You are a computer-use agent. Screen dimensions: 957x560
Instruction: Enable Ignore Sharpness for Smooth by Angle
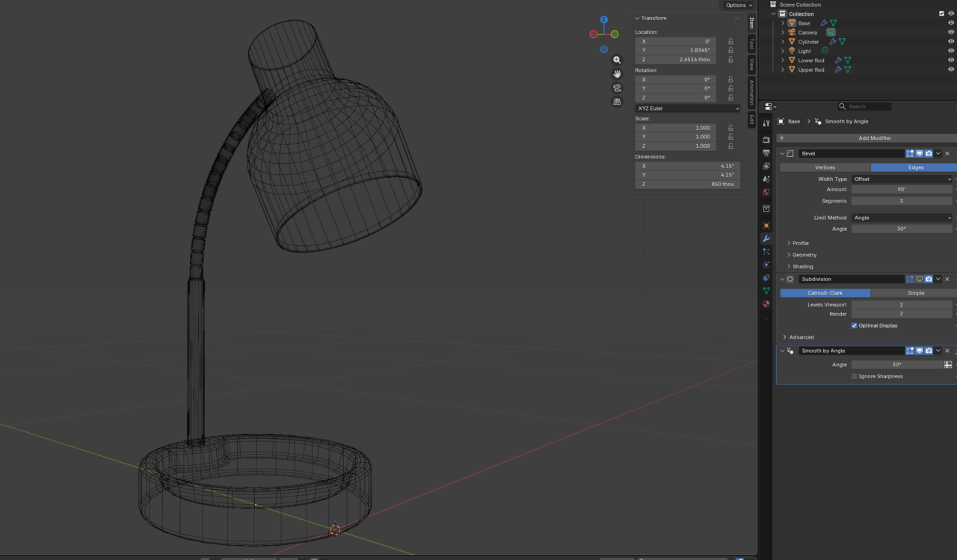click(854, 376)
